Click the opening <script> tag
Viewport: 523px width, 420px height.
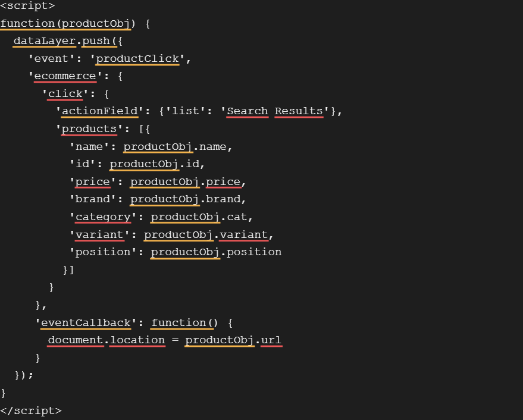pyautogui.click(x=27, y=6)
